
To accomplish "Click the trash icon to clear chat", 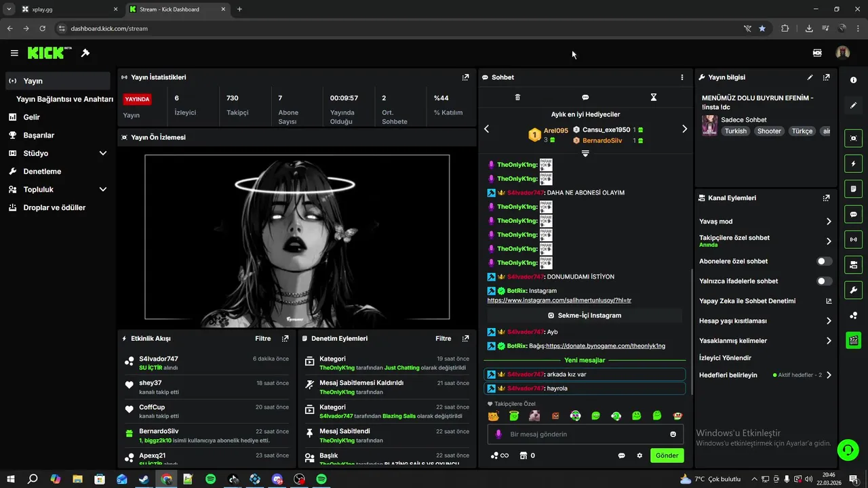I will [x=517, y=98].
